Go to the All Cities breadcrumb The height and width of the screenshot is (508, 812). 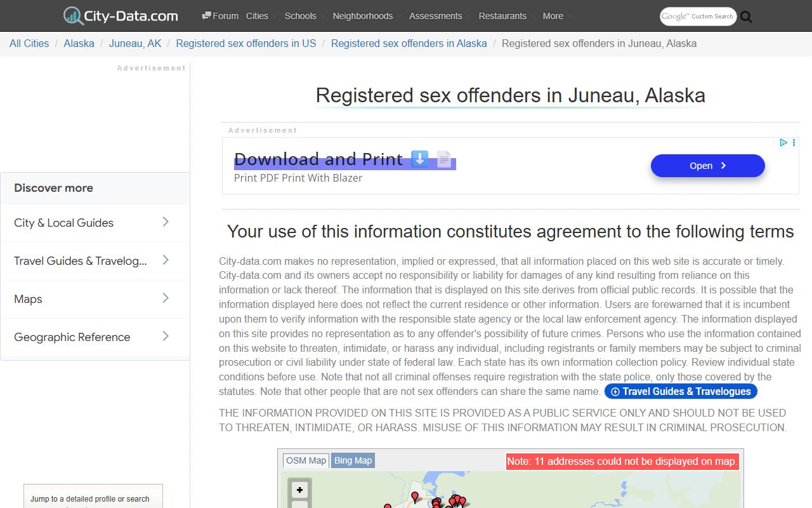[x=29, y=43]
